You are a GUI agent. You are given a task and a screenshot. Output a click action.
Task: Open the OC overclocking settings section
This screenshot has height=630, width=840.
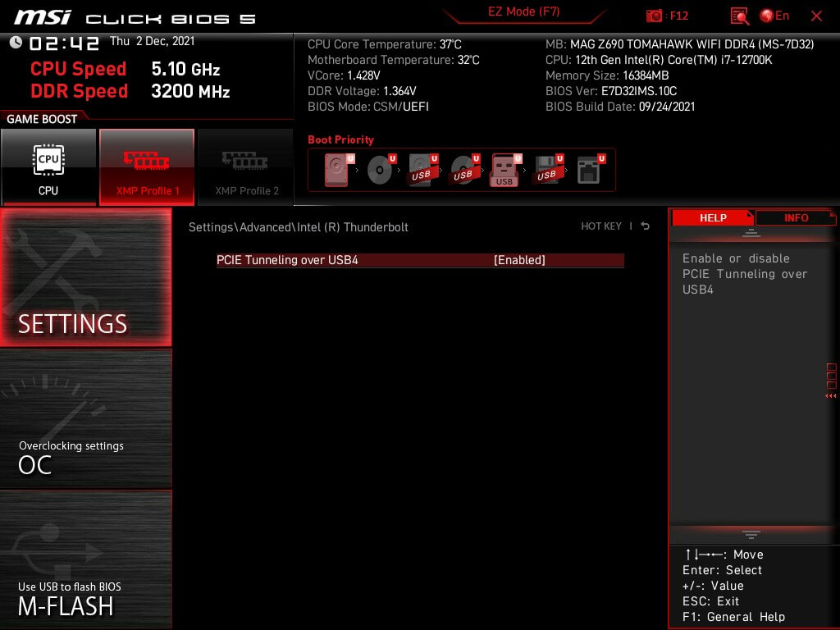pyautogui.click(x=86, y=418)
